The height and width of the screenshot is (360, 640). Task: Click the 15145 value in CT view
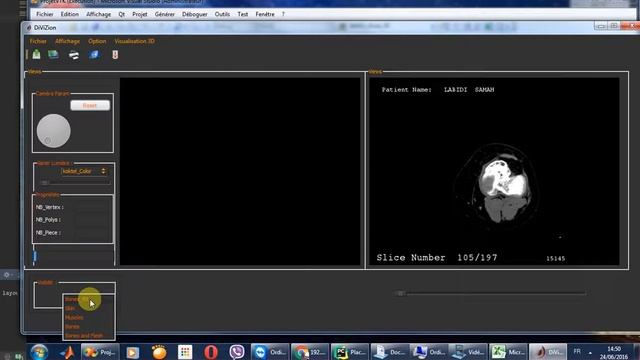tap(556, 258)
